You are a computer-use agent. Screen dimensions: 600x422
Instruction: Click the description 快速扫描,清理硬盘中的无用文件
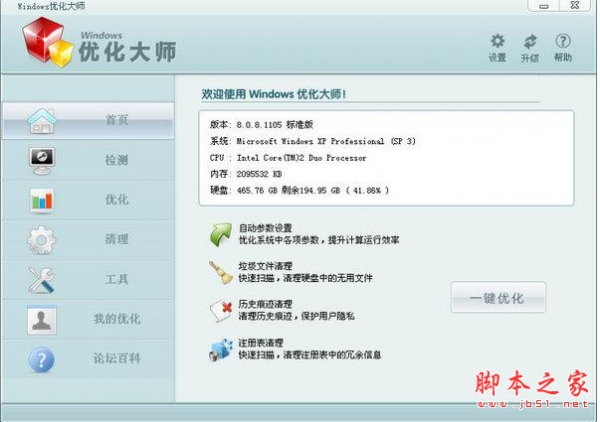click(x=305, y=278)
